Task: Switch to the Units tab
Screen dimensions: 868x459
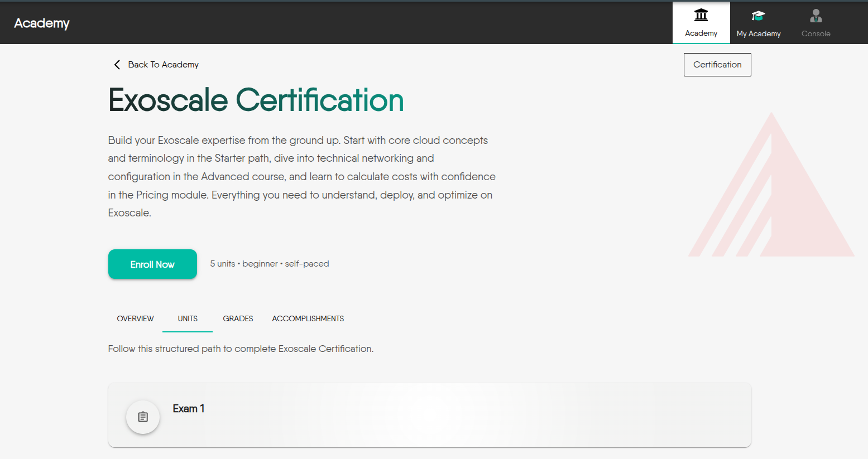Action: click(x=188, y=318)
